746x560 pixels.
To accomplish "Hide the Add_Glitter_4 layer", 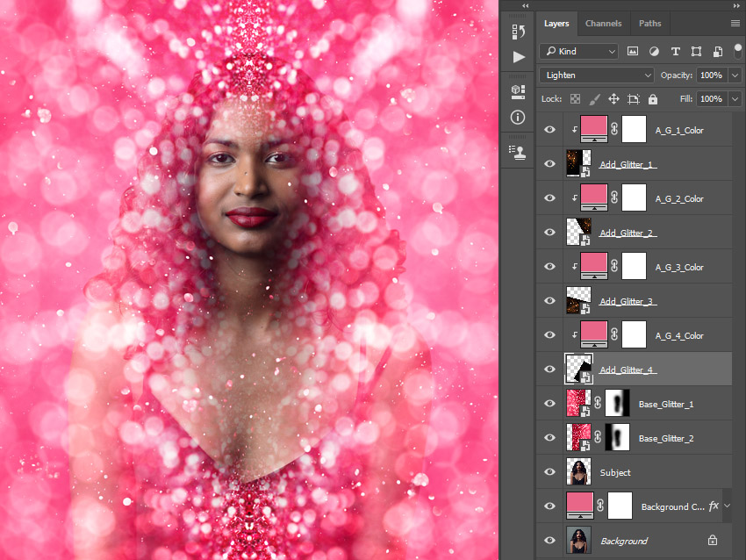I will pyautogui.click(x=549, y=370).
